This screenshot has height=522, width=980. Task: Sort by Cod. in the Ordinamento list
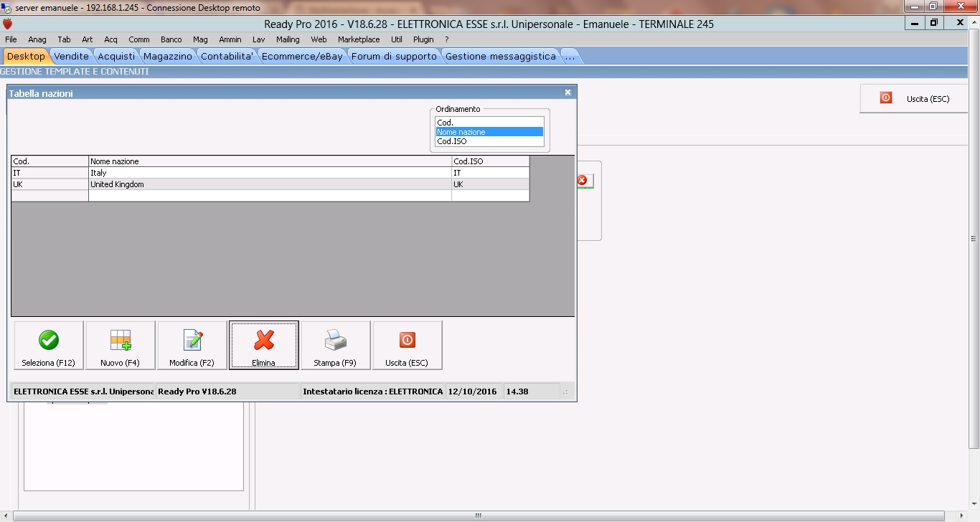point(490,123)
